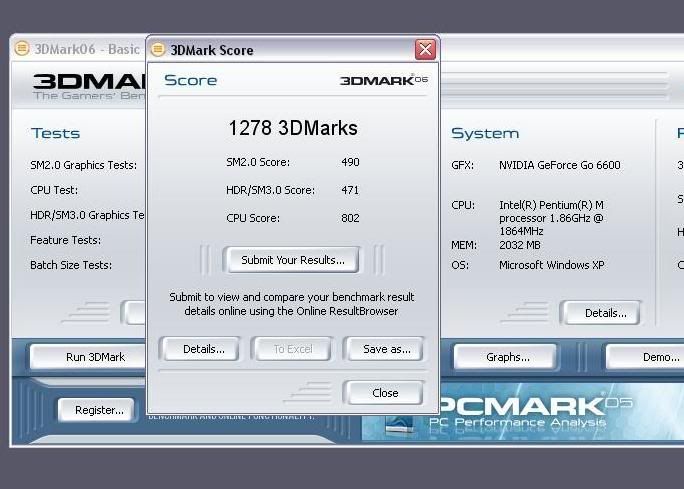Close the 3DMark Score dialog with X
Image resolution: width=684 pixels, height=489 pixels.
coord(425,49)
